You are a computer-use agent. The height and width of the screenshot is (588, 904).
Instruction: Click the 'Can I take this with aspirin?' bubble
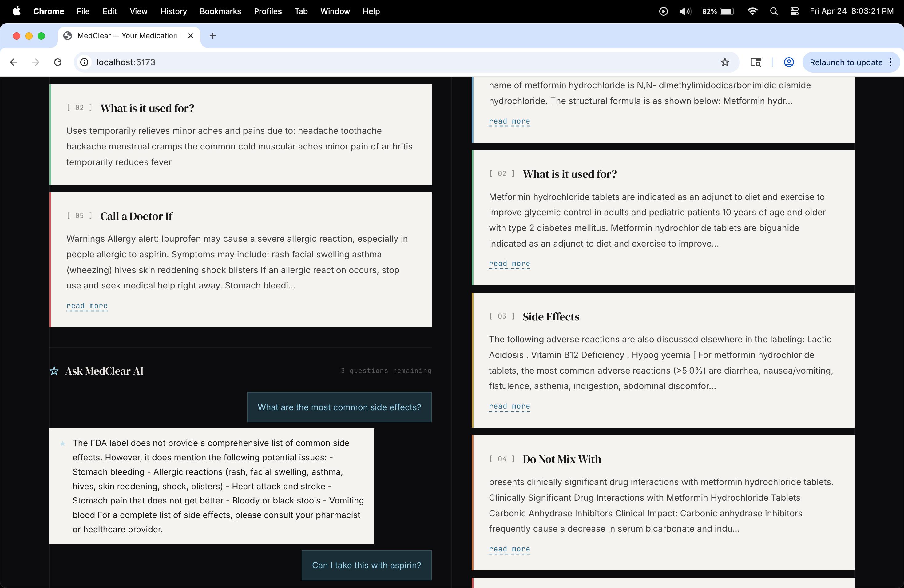click(366, 565)
